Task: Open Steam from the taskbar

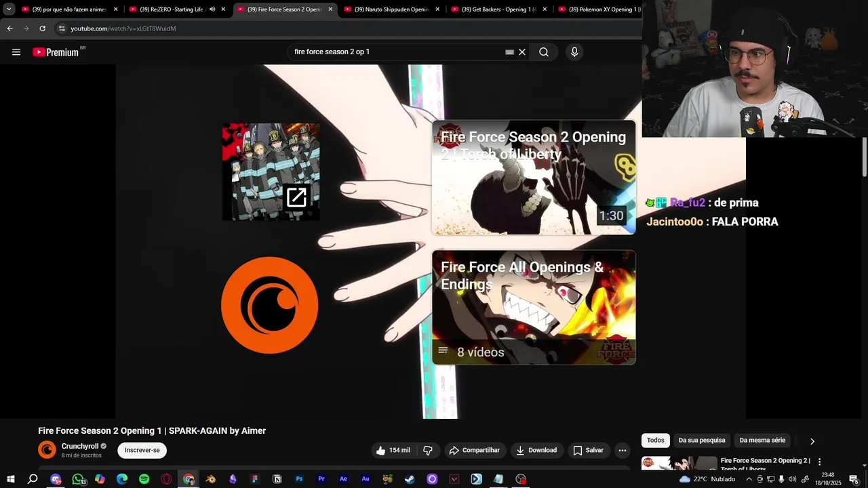Action: click(x=410, y=479)
